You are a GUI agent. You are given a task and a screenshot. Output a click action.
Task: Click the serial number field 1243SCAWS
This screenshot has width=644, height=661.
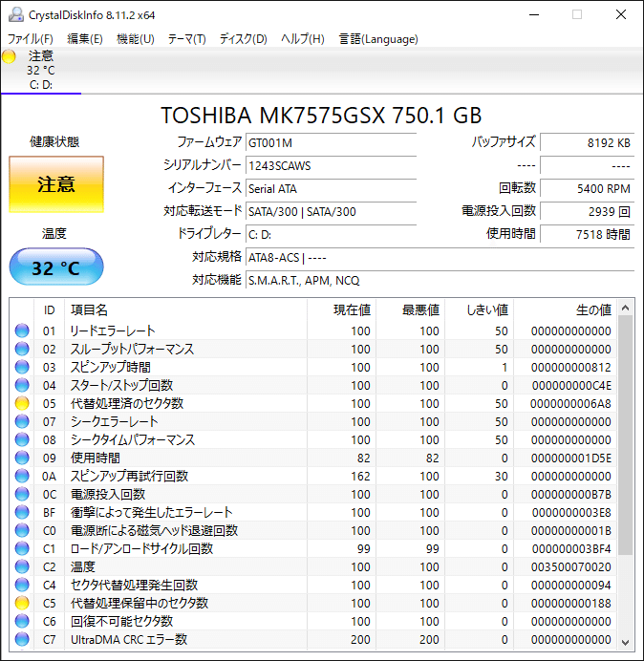[331, 165]
